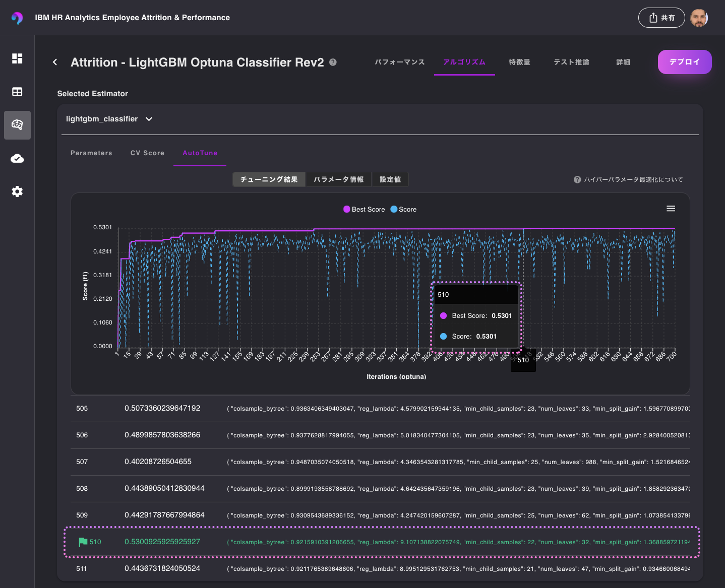Click the help icon next to the model title
Viewport: 725px width, 588px height.
click(333, 62)
